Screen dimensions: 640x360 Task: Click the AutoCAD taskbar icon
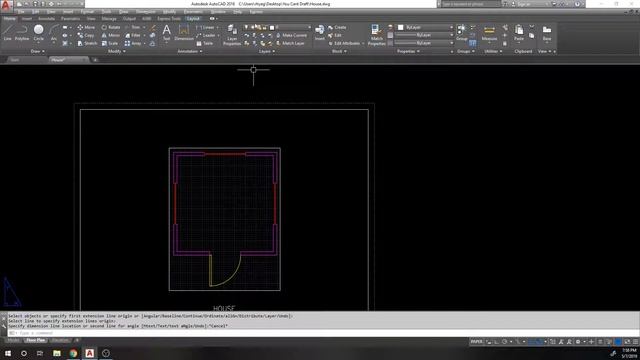pos(89,353)
